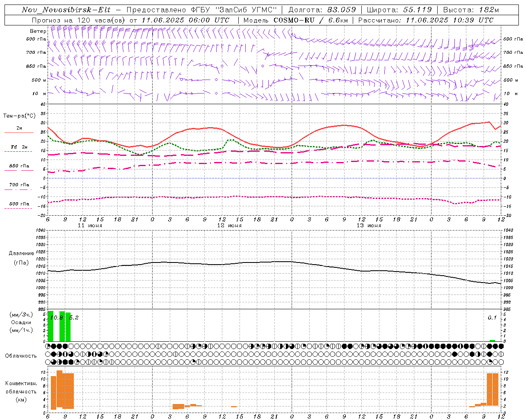Screen dimensions: 525x420
Task: Click the (мм/1ч.) precipitation unit label
Action: pos(21,330)
